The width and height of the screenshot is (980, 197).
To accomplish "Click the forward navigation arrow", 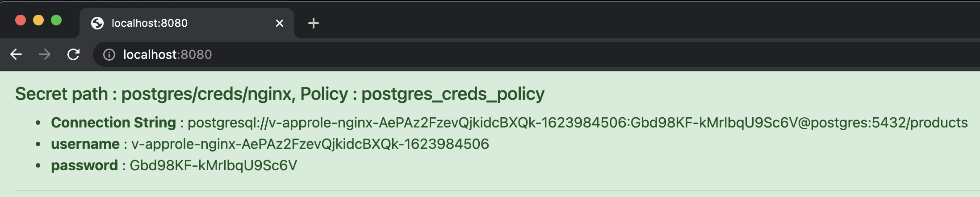I will (45, 54).
